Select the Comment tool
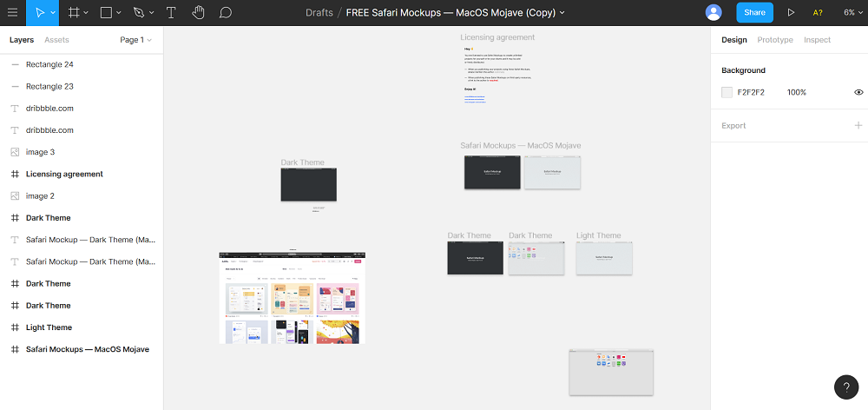Viewport: 868px width, 410px height. click(x=226, y=13)
